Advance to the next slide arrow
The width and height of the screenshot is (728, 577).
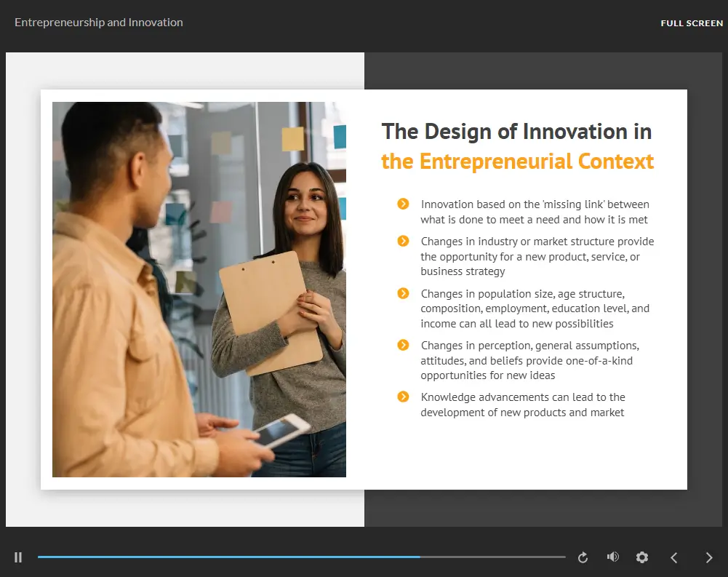[709, 557]
